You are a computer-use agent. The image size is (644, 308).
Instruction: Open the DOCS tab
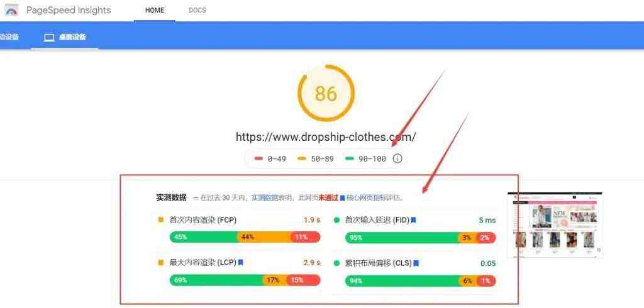tap(197, 10)
